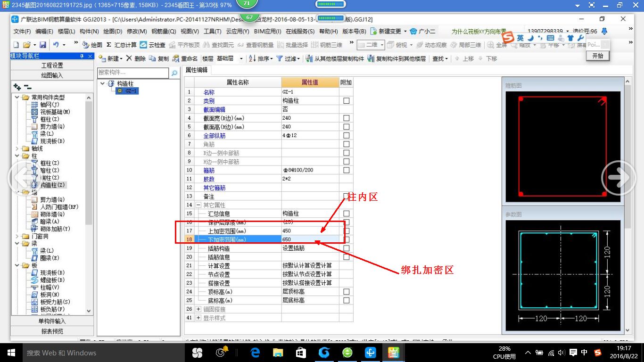Tick the 附加 checkbox beside 截面宽(B边)
The image size is (644, 362).
pos(346,118)
